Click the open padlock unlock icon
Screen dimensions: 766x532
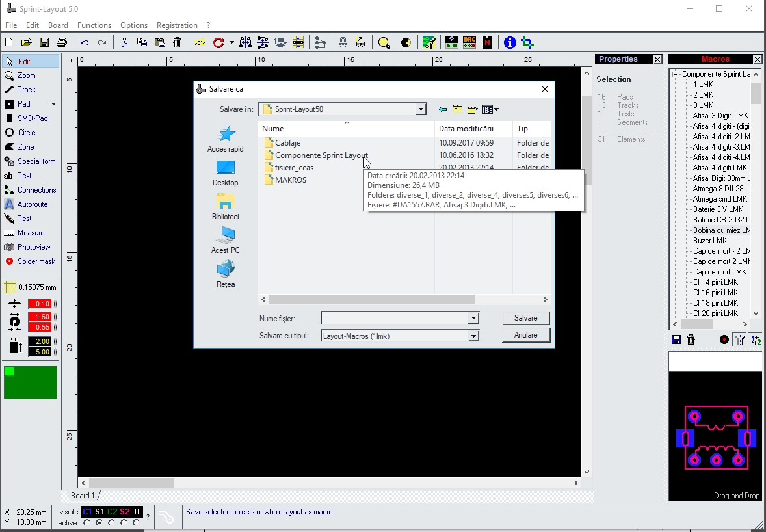[360, 42]
